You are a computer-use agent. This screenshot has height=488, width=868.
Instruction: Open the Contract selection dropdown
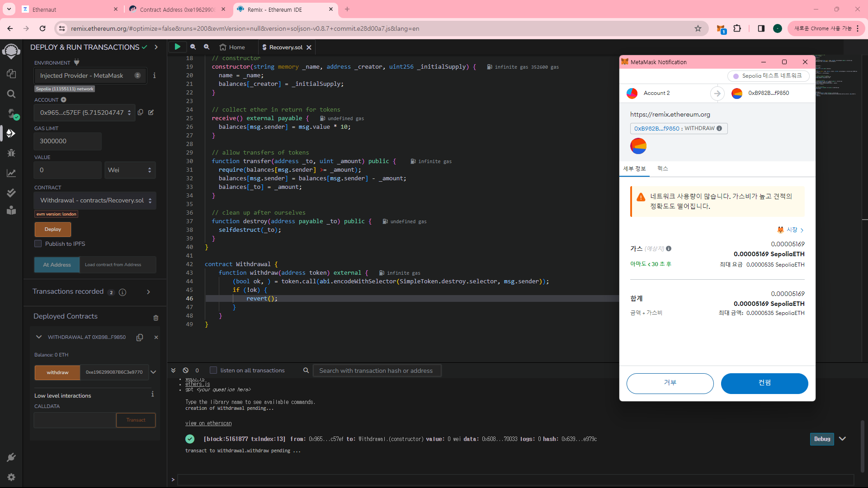95,200
